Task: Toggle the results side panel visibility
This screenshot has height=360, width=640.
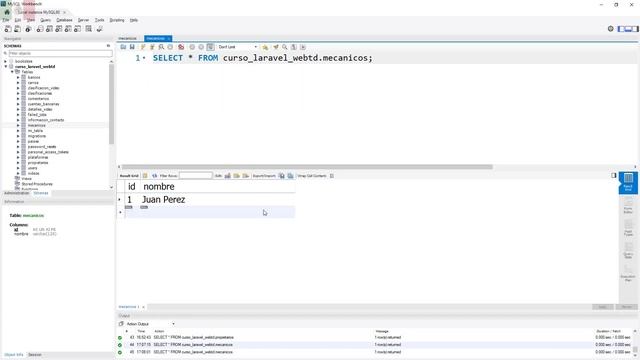Action: [613, 176]
